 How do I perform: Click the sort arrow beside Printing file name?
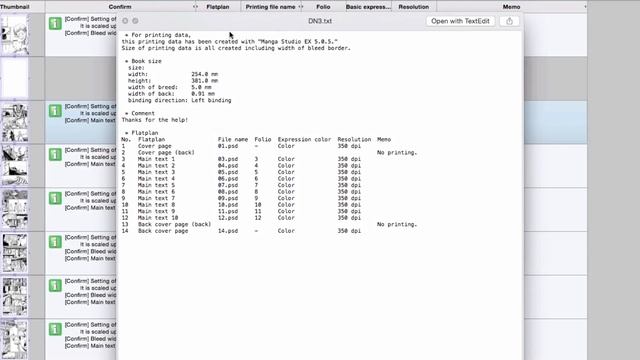coord(301,7)
